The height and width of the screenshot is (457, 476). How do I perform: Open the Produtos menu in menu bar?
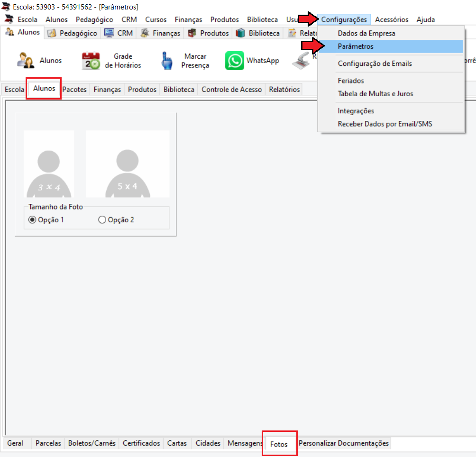tap(224, 19)
